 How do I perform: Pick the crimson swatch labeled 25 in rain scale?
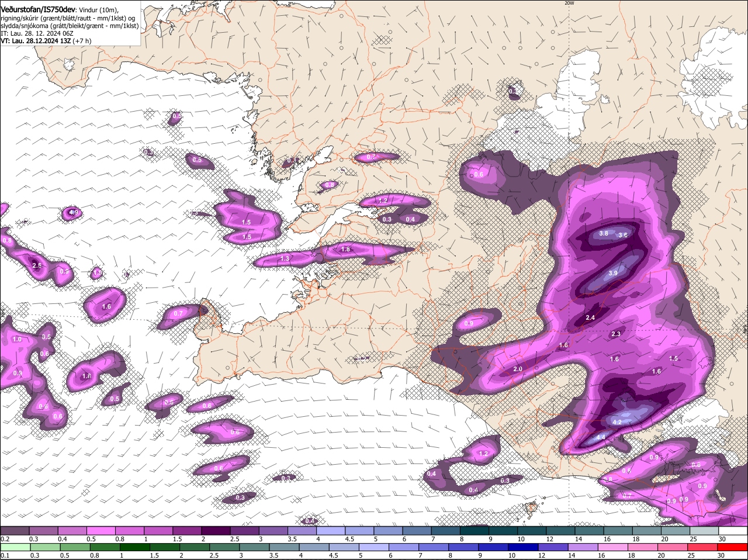(703, 547)
